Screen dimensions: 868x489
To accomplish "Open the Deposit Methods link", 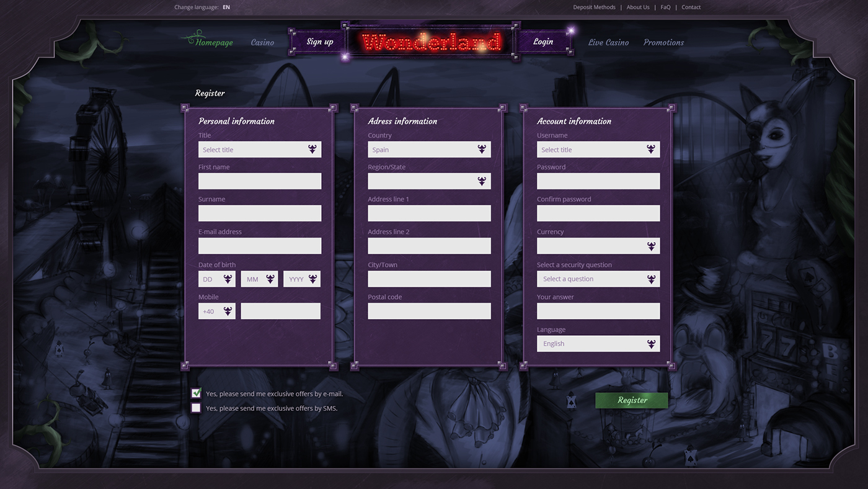I will coord(594,7).
